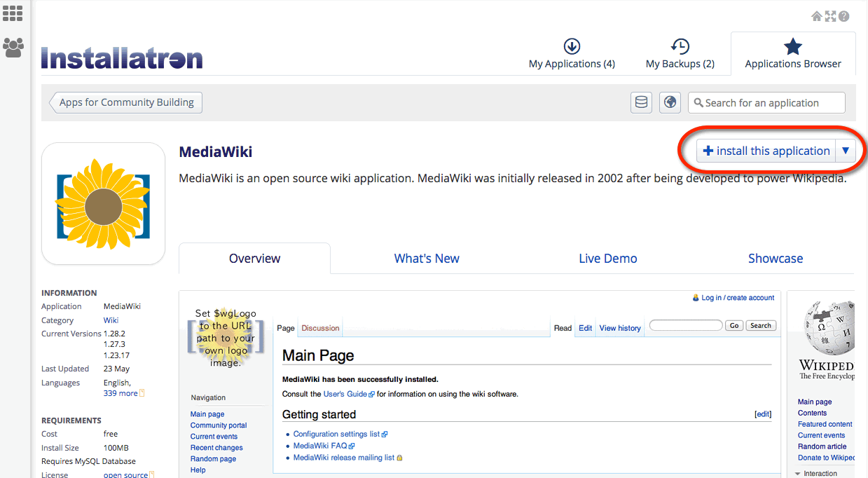Click Recent changes navigation link
Screen dimensions: 868x478
click(x=216, y=448)
